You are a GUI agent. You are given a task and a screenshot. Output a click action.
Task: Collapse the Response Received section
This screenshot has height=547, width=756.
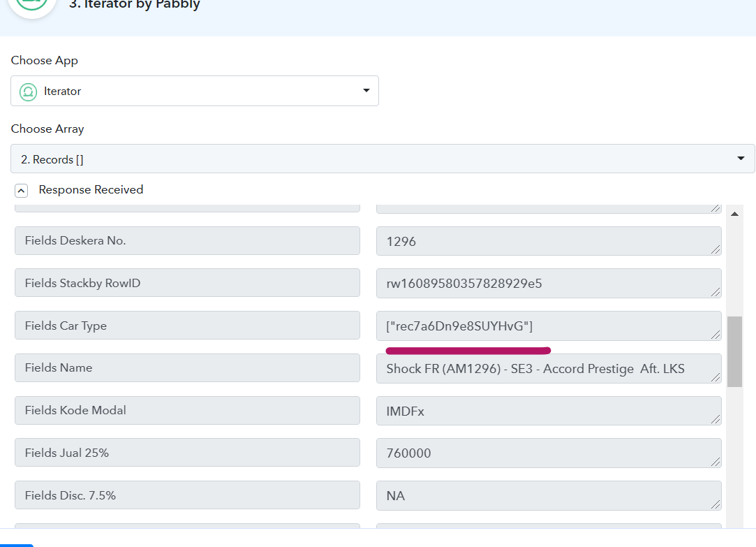click(21, 190)
